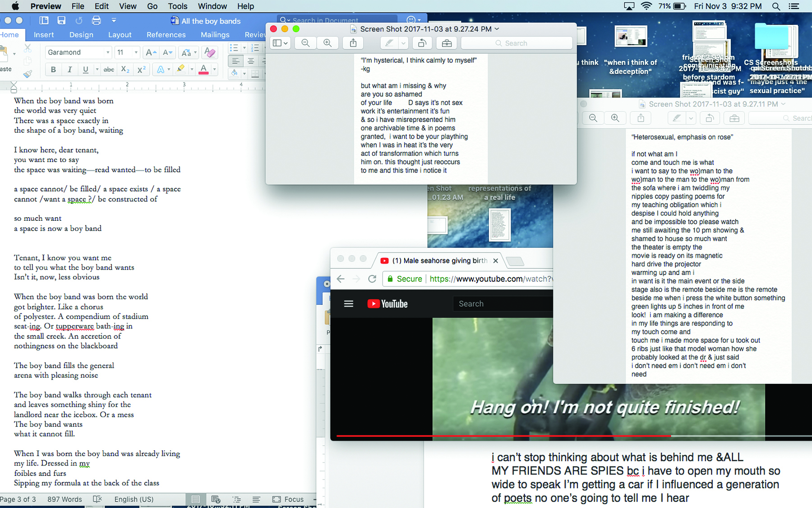Click the Undo arrow in Word's title bar

pos(79,20)
